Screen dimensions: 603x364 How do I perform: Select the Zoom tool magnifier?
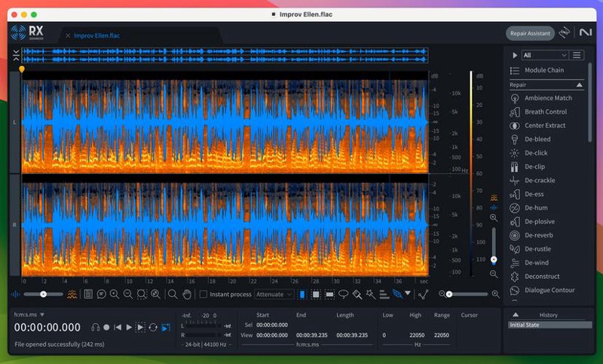173,295
